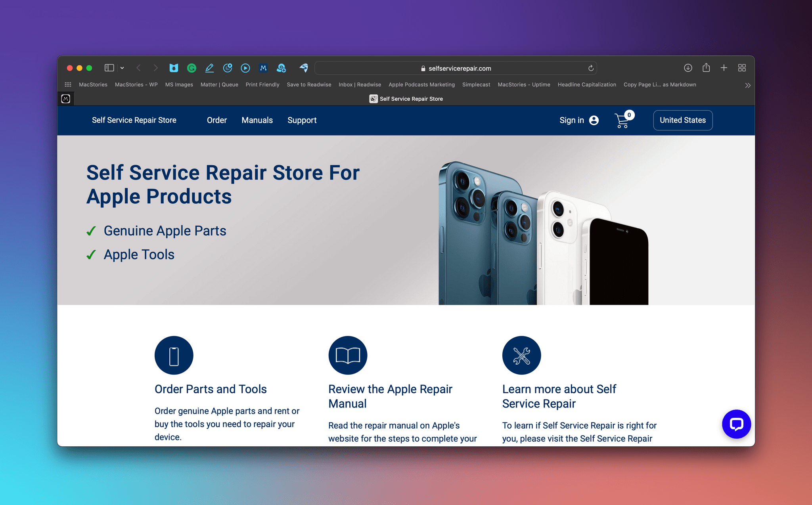The image size is (812, 505).
Task: Show the tab overview grid
Action: 742,68
